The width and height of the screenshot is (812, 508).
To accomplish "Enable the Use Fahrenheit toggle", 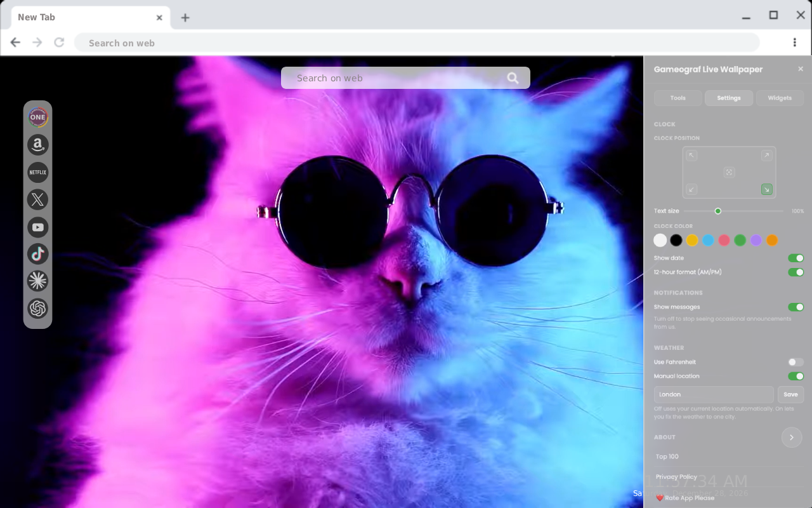I will (x=796, y=362).
